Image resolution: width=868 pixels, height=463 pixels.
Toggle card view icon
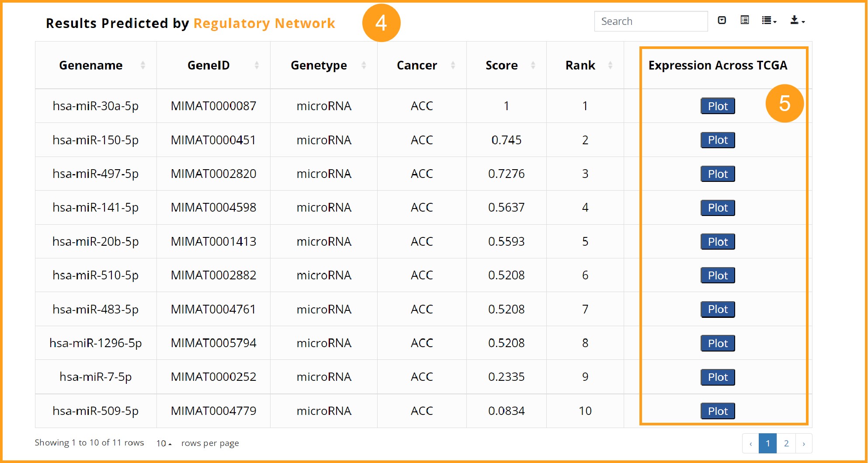pyautogui.click(x=745, y=20)
